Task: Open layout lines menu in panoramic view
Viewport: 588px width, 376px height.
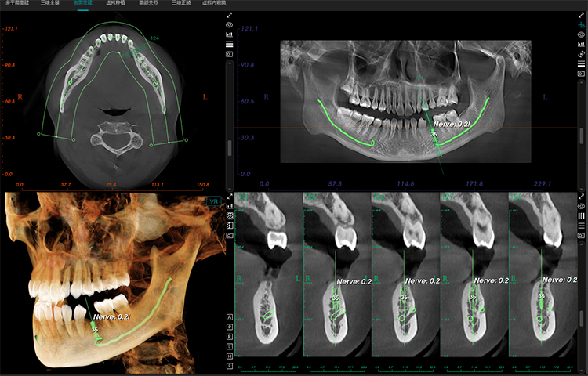Action: (581, 63)
